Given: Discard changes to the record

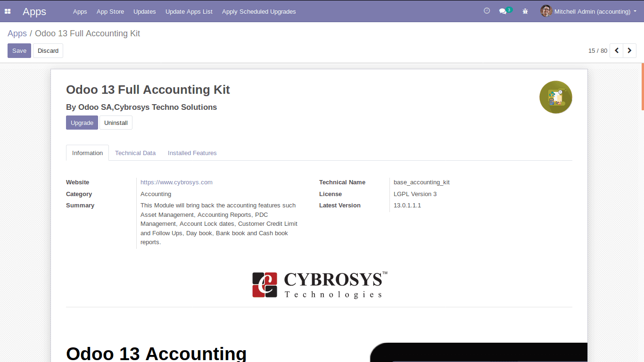Looking at the screenshot, I should 48,51.
